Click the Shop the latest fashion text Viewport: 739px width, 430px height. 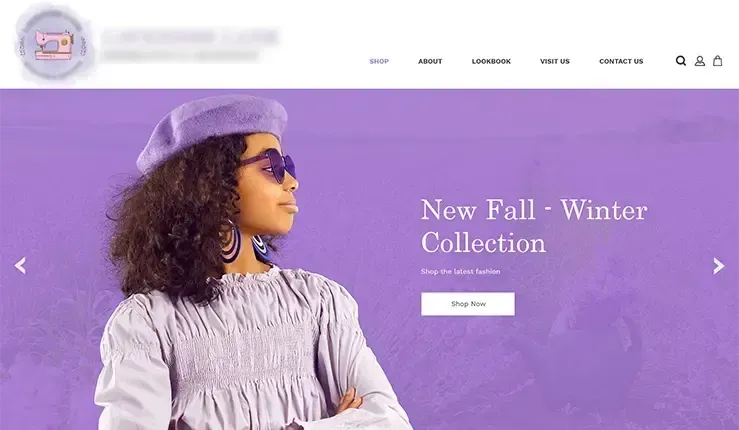tap(460, 272)
